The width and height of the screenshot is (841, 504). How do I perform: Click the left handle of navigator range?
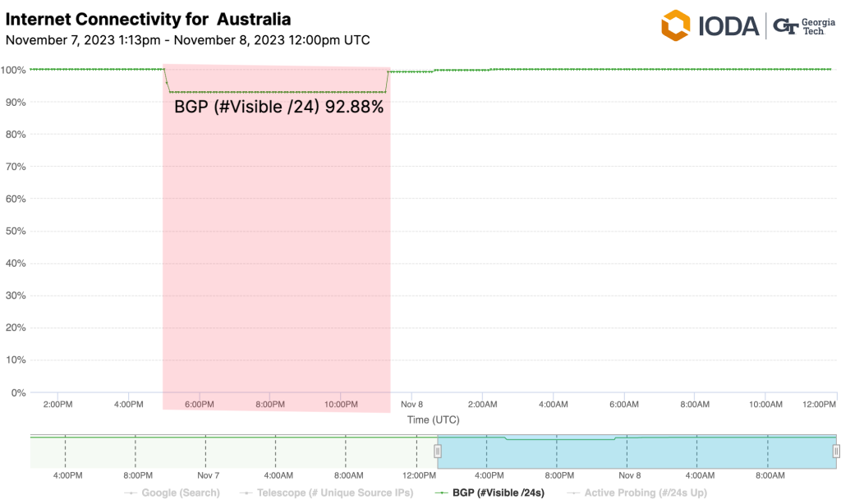coord(438,451)
